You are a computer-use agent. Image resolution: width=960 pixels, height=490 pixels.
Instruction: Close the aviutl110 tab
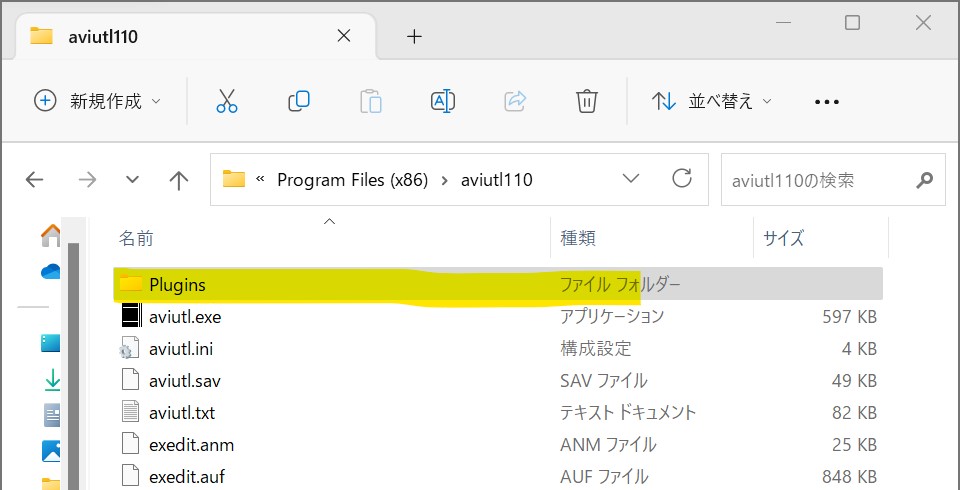pyautogui.click(x=344, y=36)
